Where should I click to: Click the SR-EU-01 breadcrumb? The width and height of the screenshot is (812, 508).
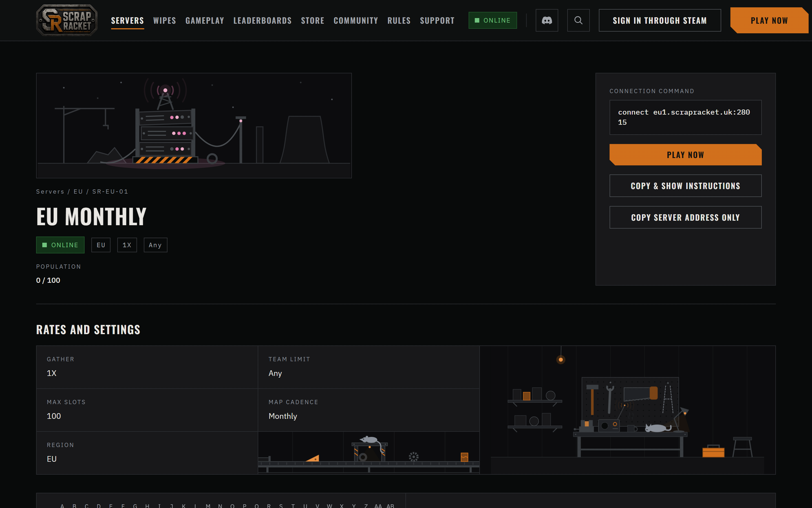tap(111, 192)
